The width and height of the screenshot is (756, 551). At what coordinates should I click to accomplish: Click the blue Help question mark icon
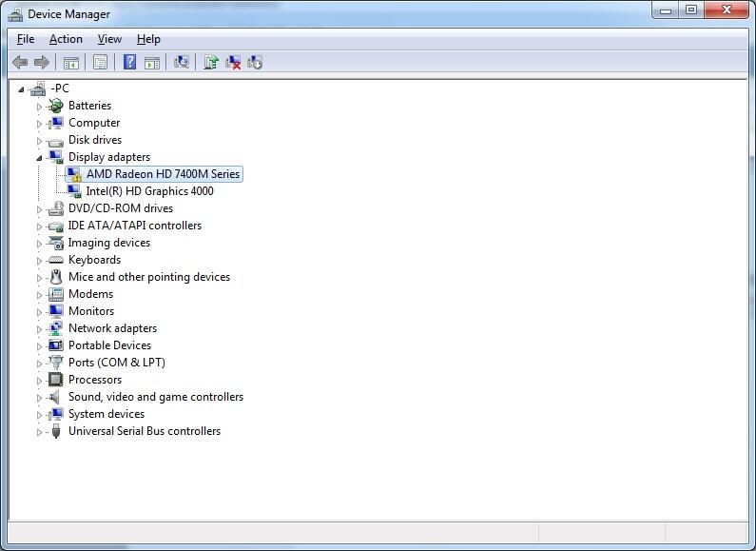tap(129, 63)
